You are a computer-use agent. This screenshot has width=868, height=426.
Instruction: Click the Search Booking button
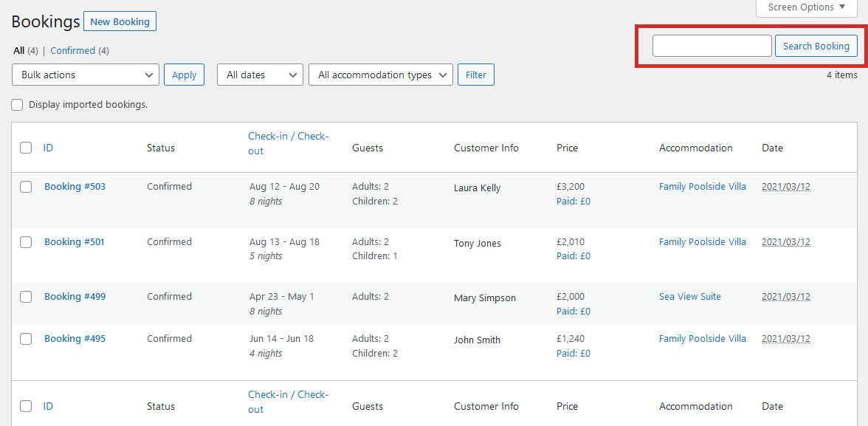[816, 46]
